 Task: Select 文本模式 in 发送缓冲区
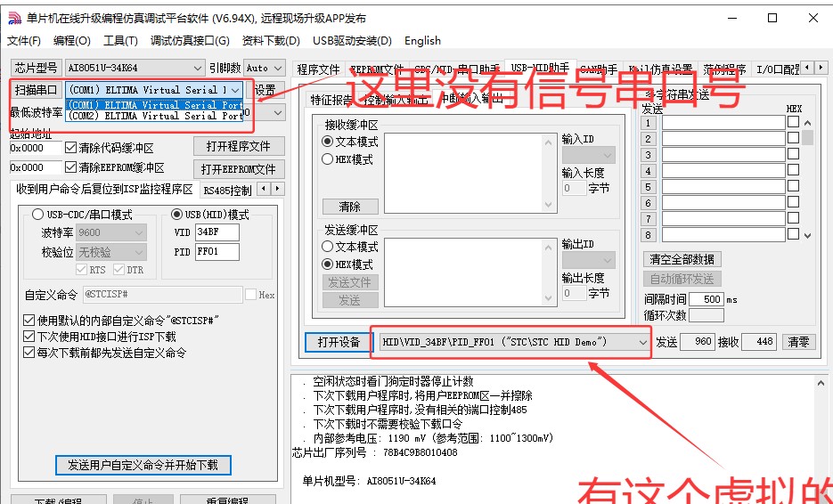[328, 247]
